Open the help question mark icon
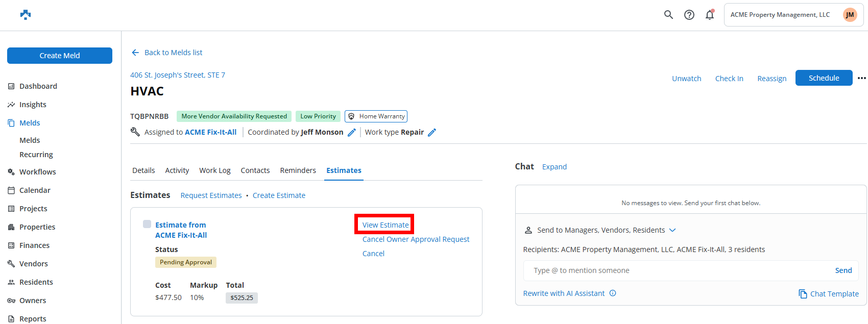This screenshot has height=324, width=868. [x=689, y=15]
